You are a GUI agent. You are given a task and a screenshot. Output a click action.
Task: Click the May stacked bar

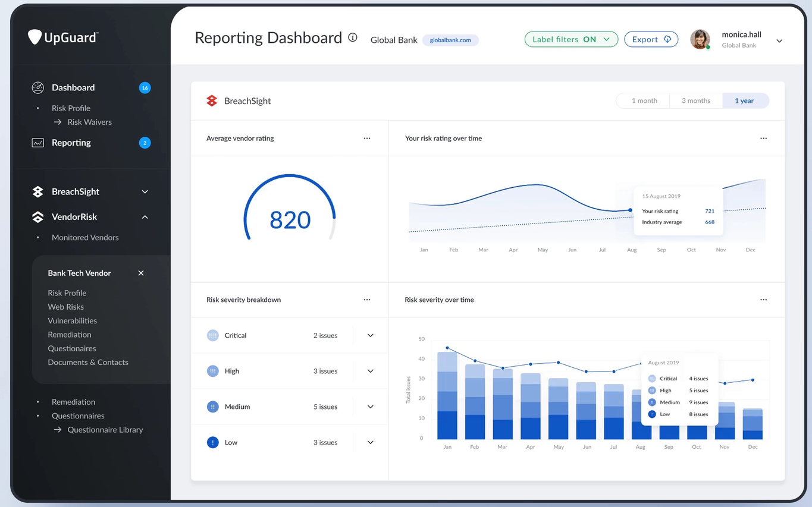(x=558, y=409)
